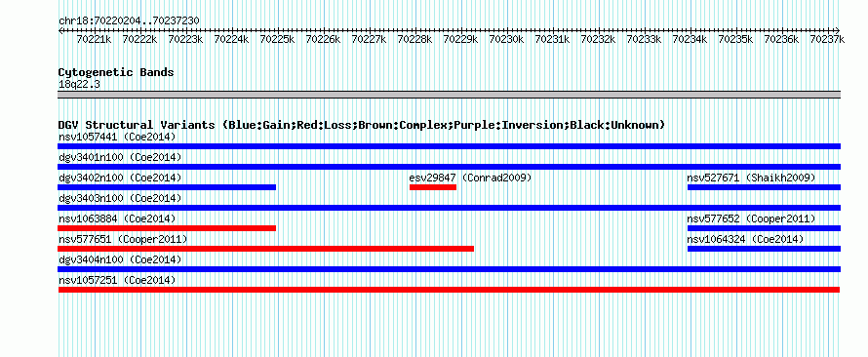This screenshot has width=868, height=357.
Task: Open the dgv3404n100 (Coe2014) variant label
Action: pos(120,259)
